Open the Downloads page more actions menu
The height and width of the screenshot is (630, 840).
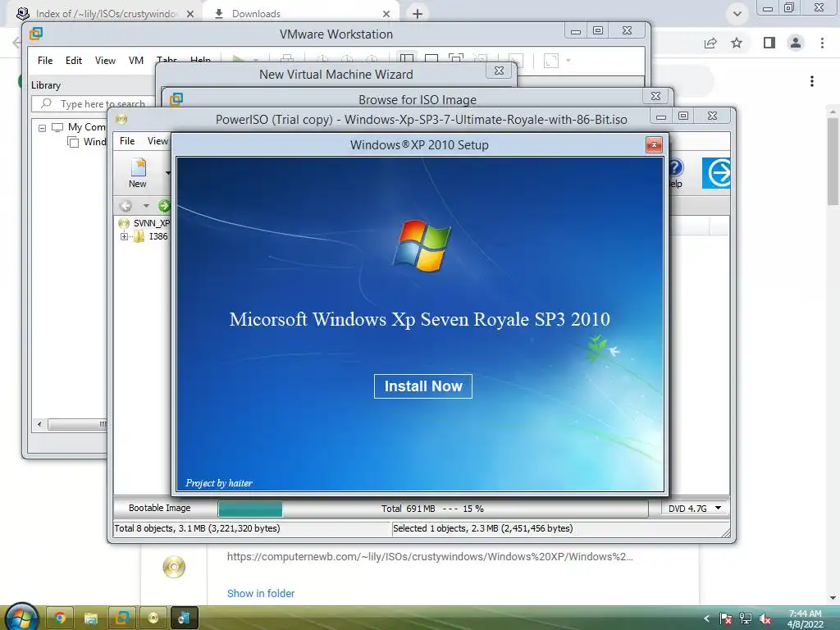click(811, 81)
